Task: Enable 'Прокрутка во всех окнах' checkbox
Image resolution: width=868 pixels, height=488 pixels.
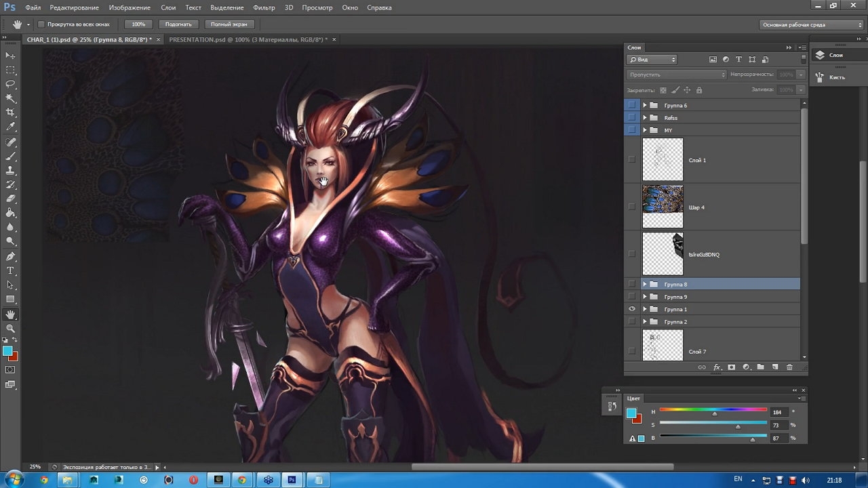Action: pyautogui.click(x=41, y=24)
